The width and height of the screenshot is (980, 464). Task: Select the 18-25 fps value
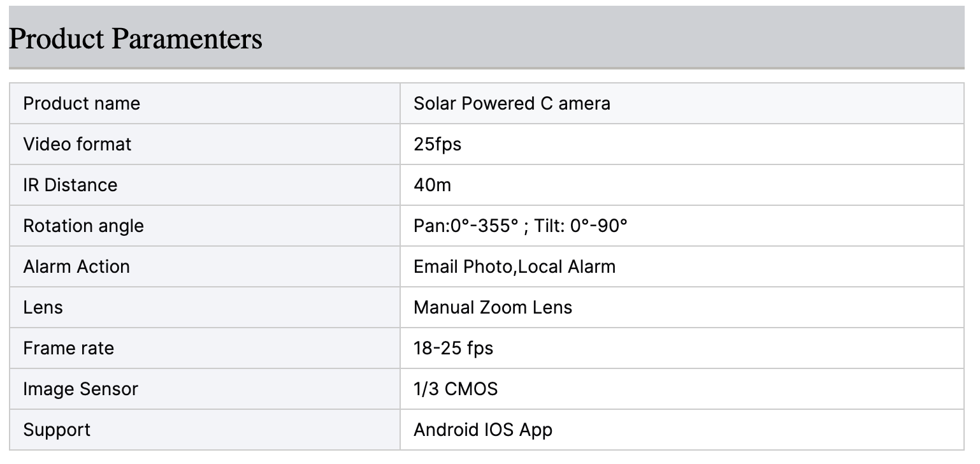click(453, 348)
